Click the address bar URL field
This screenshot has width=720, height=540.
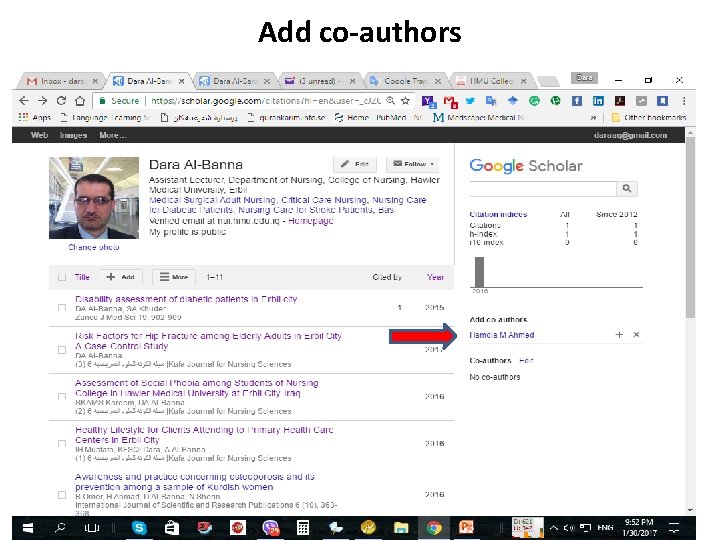(266, 101)
